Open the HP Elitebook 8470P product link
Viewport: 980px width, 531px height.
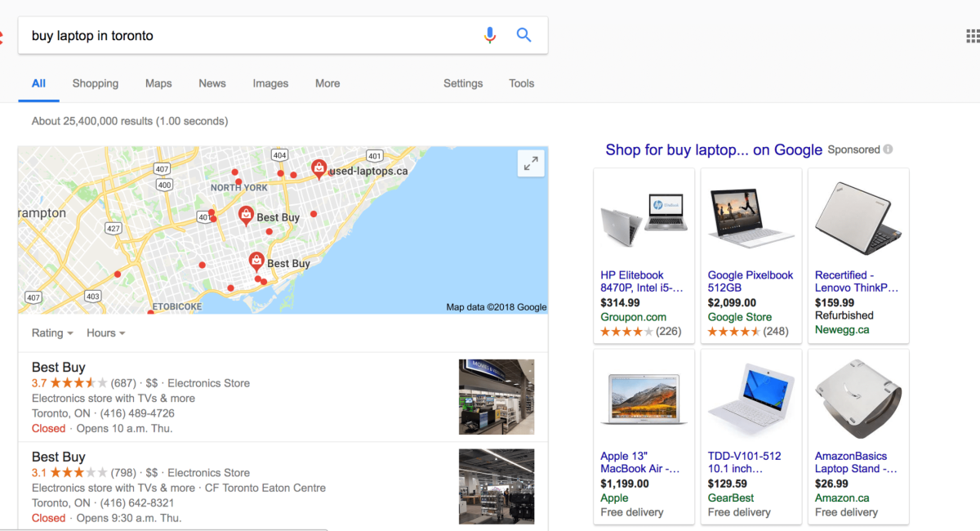pos(642,281)
